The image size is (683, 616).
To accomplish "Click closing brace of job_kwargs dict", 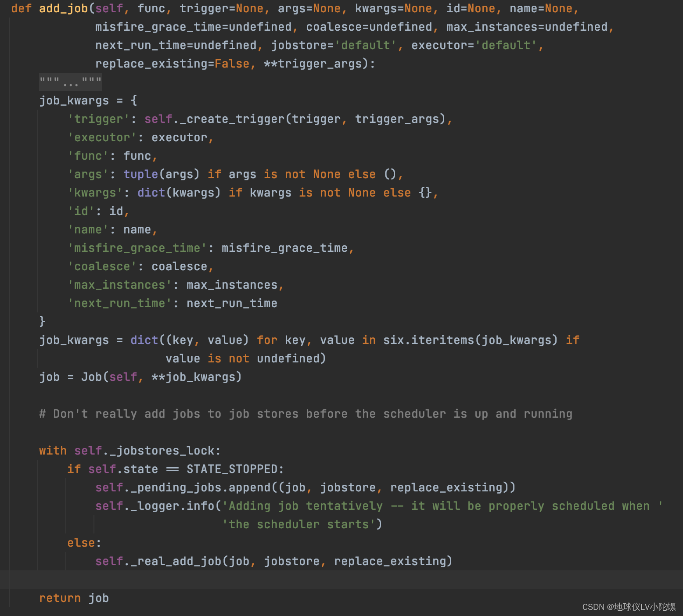I will coord(43,321).
